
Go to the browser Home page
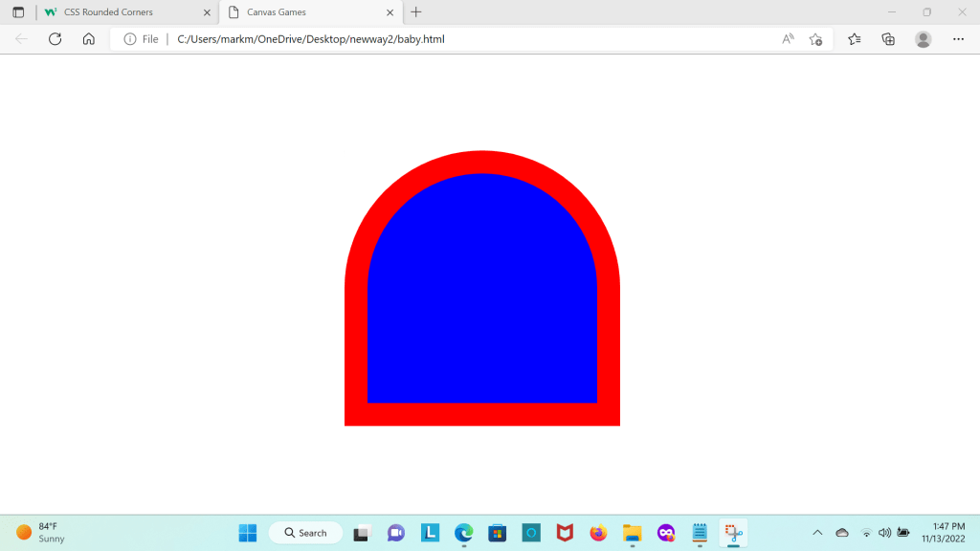coord(88,39)
